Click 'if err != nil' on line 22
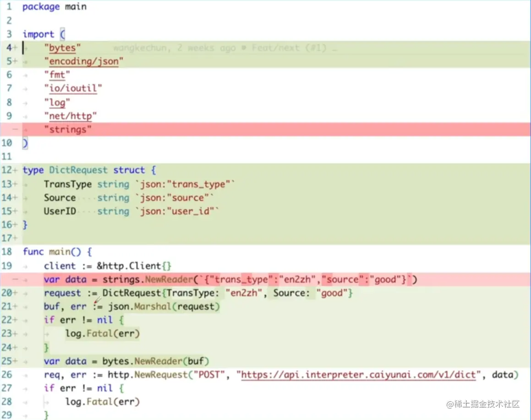The image size is (531, 420). tap(78, 320)
